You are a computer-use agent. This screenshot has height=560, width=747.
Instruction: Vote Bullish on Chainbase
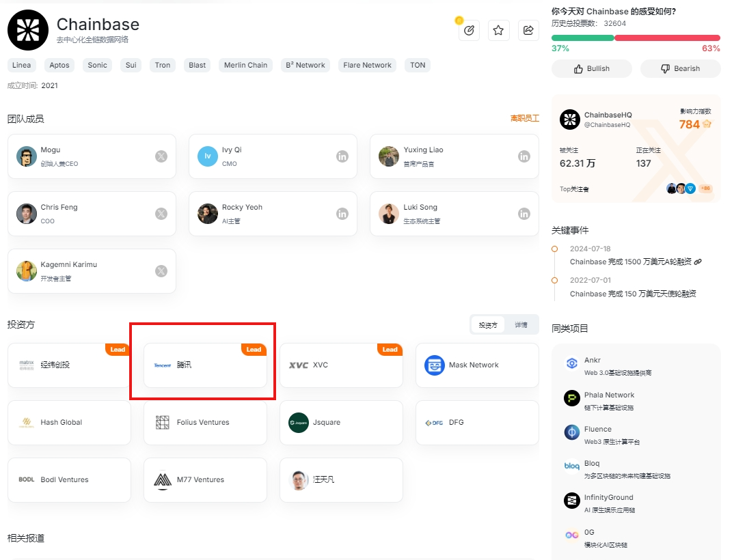click(x=592, y=68)
